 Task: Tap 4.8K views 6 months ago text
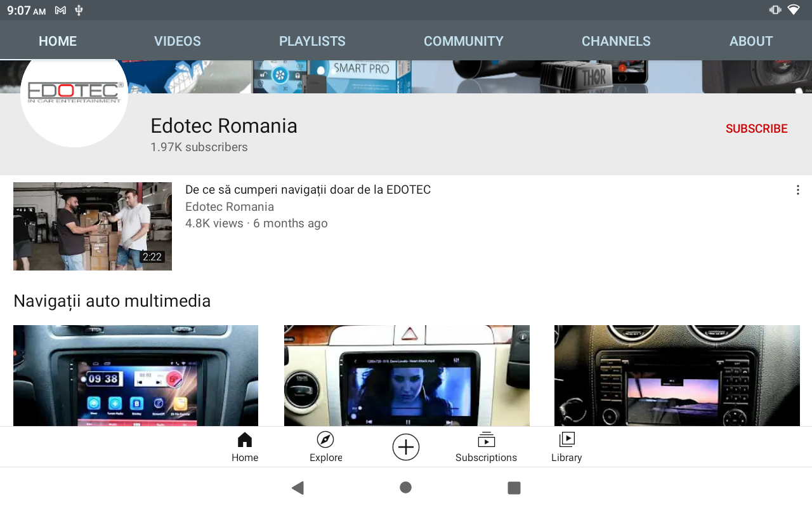click(256, 224)
